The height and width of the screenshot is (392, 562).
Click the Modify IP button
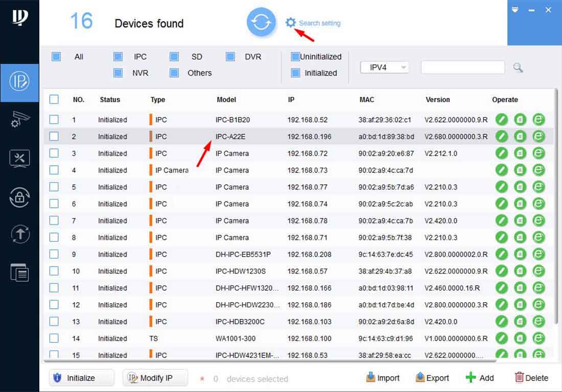pos(155,378)
